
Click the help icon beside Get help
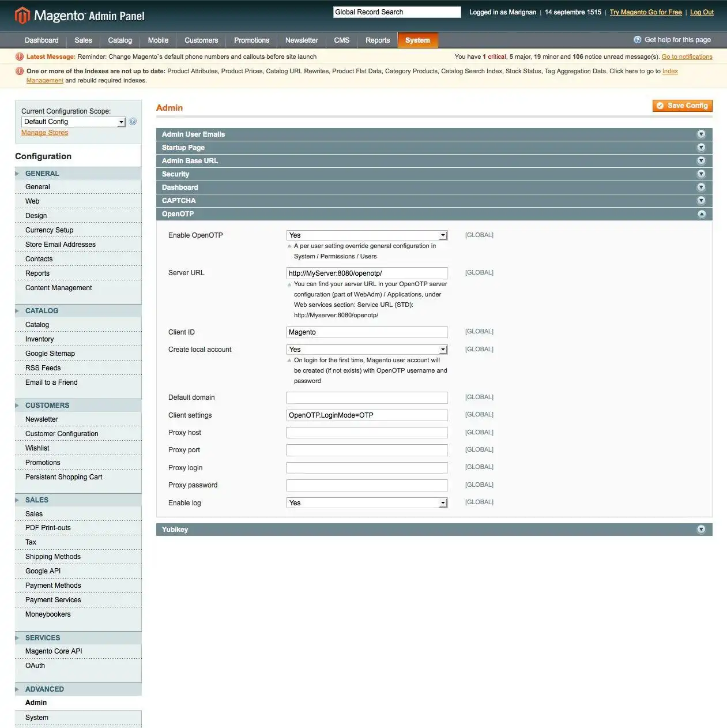(x=637, y=40)
